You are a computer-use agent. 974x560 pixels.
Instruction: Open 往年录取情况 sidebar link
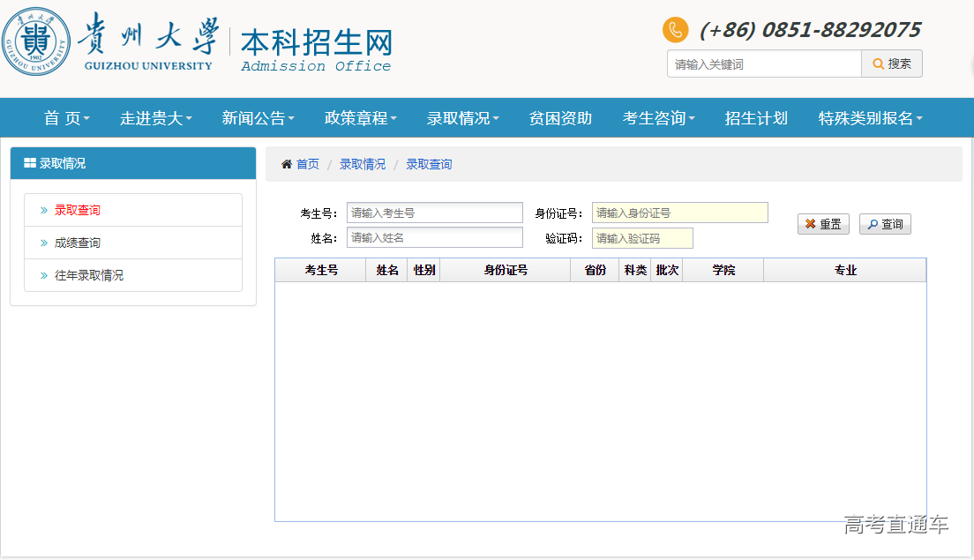tap(89, 275)
